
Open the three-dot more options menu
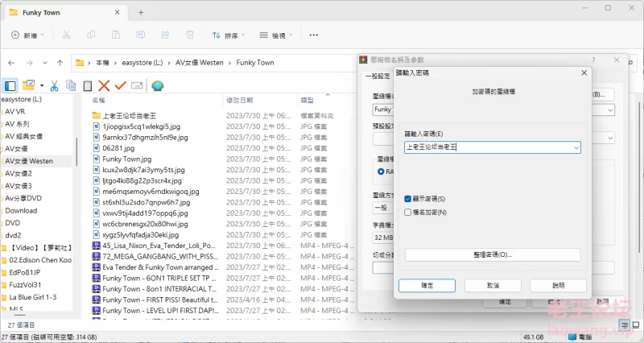[314, 35]
